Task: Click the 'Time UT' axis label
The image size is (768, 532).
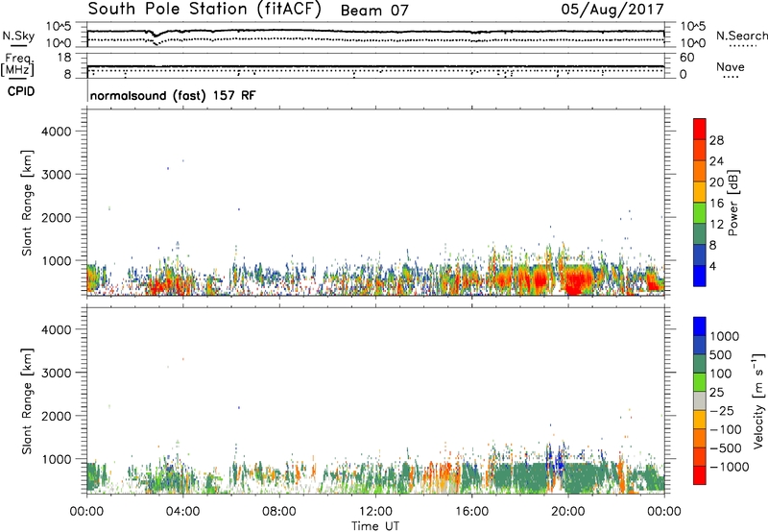Action: [x=375, y=526]
